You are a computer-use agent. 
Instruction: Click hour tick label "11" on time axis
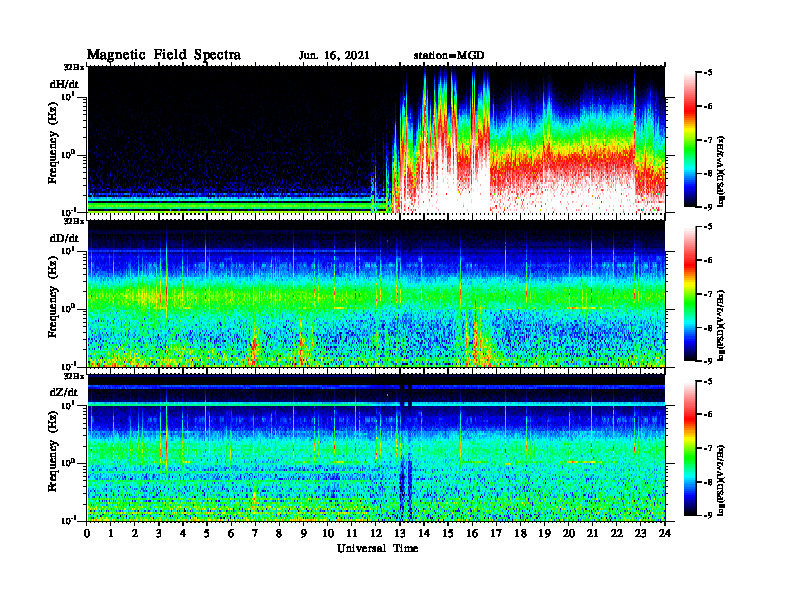[x=352, y=534]
